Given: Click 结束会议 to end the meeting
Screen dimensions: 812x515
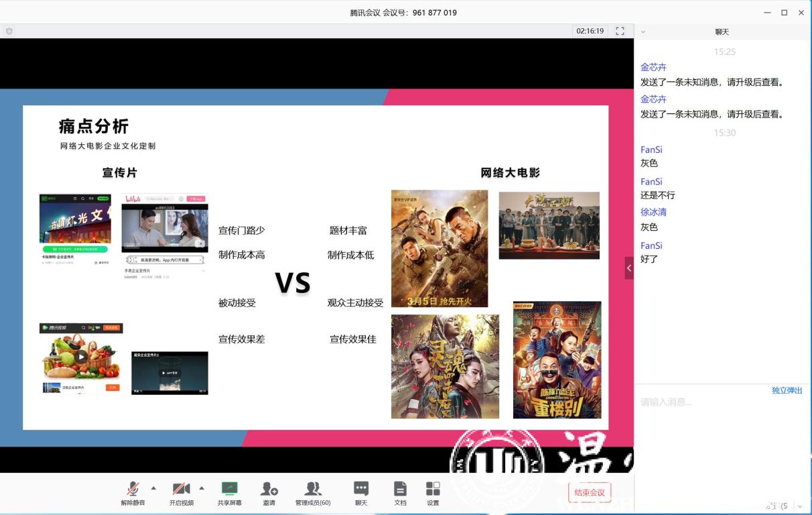Looking at the screenshot, I should [x=590, y=492].
